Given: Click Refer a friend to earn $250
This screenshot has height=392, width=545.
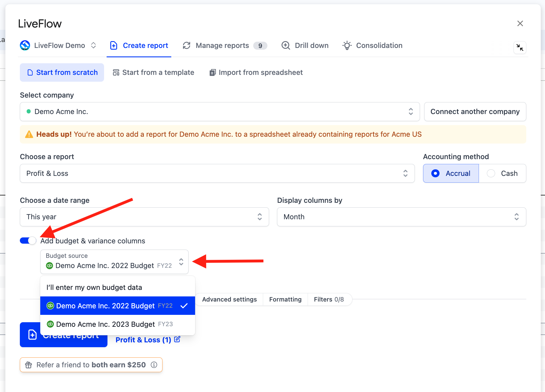Looking at the screenshot, I should 91,365.
